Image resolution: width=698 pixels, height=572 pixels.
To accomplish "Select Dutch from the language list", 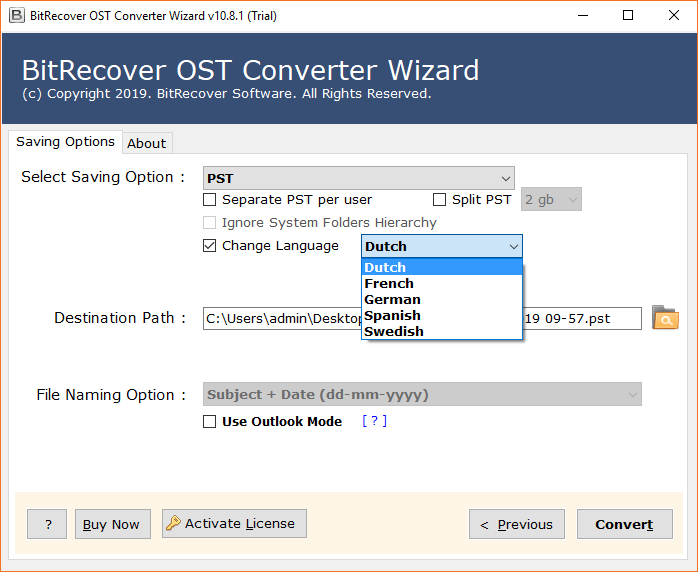I will click(442, 267).
